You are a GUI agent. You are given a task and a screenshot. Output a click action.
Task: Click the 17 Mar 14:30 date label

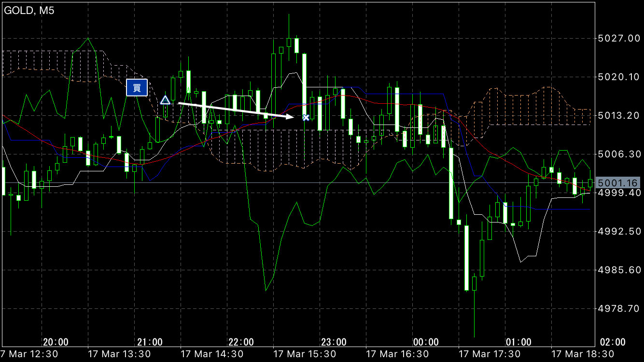(212, 354)
